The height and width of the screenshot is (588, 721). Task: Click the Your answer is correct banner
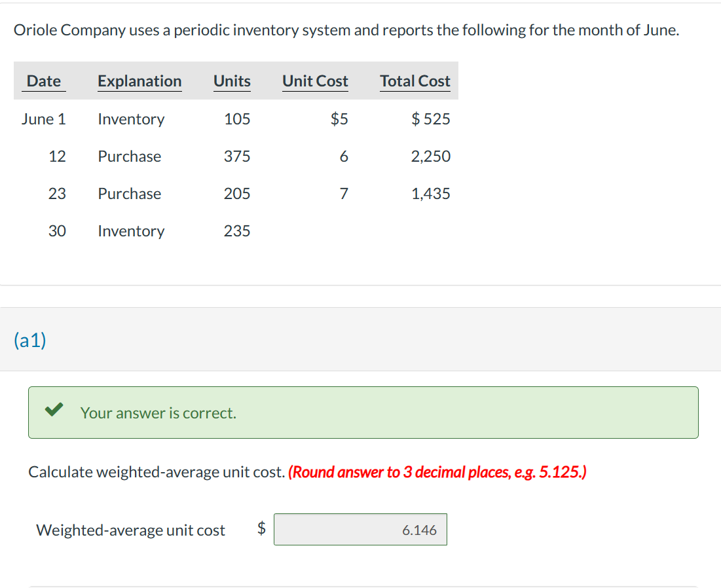point(364,413)
